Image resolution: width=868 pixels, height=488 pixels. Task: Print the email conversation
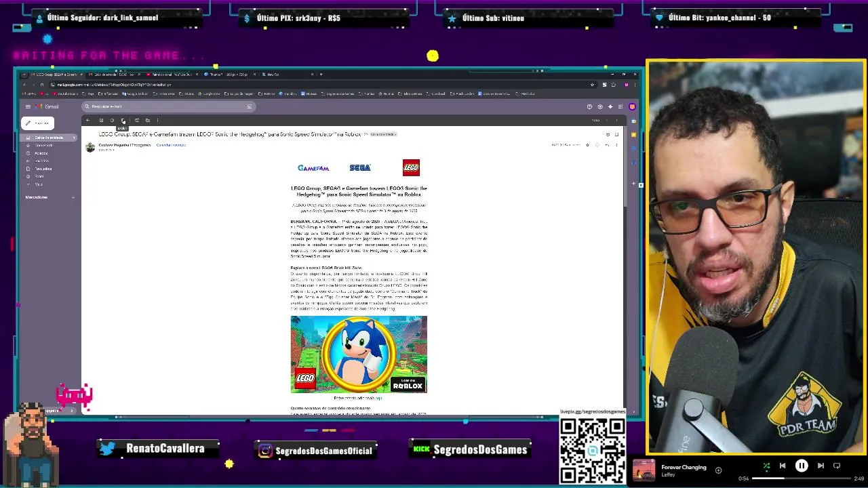point(608,134)
